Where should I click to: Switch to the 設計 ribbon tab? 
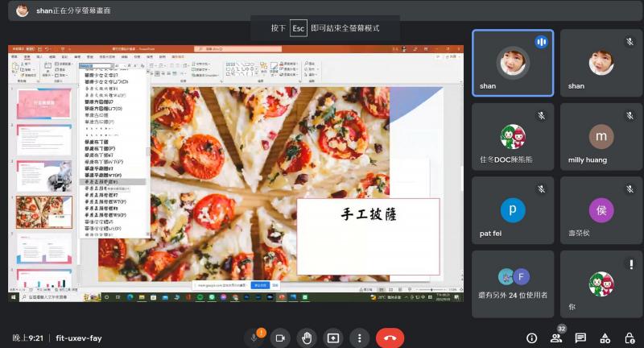coord(64,56)
